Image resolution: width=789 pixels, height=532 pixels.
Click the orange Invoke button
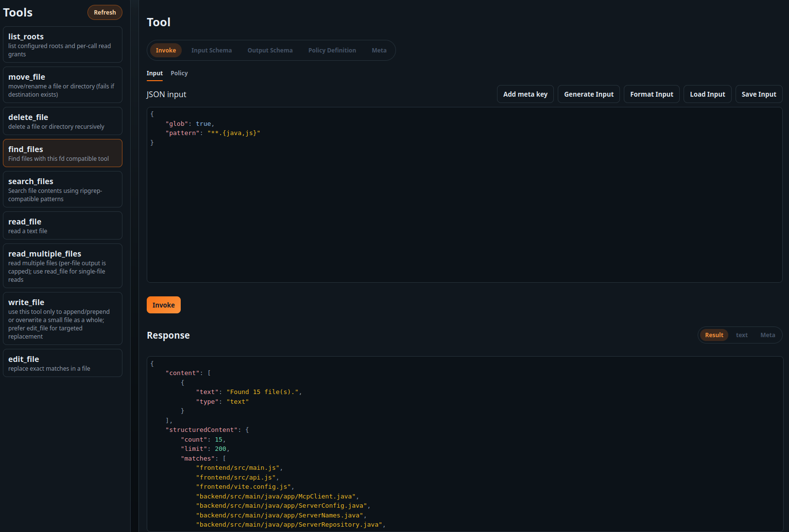pyautogui.click(x=163, y=305)
